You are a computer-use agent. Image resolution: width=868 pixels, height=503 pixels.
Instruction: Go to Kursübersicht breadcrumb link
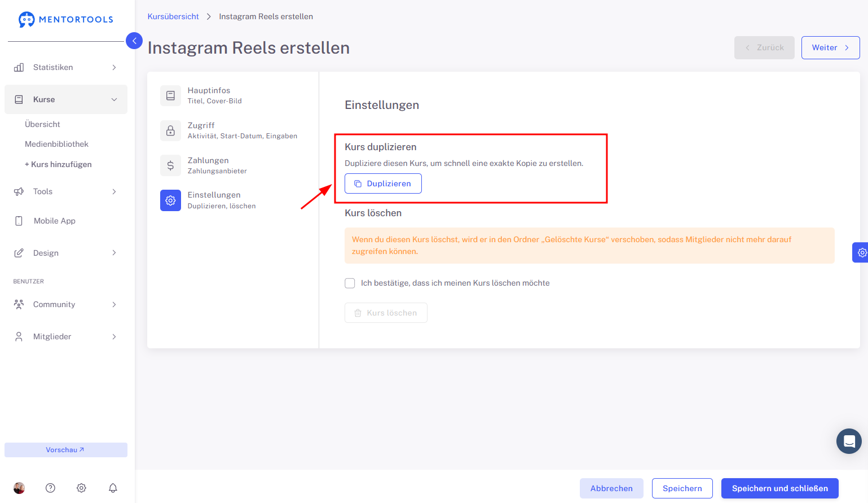coord(173,16)
